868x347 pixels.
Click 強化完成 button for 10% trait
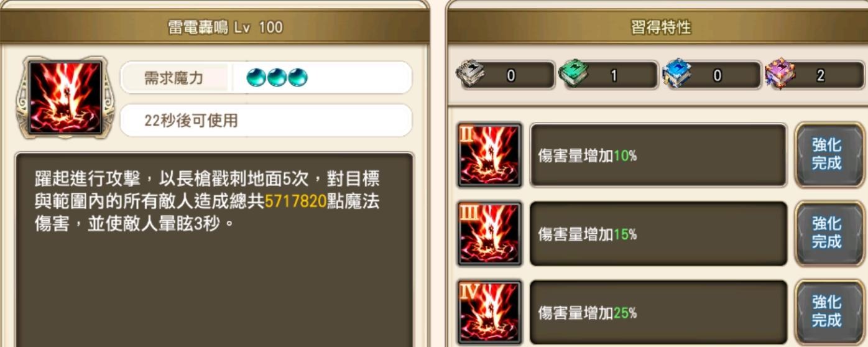826,155
